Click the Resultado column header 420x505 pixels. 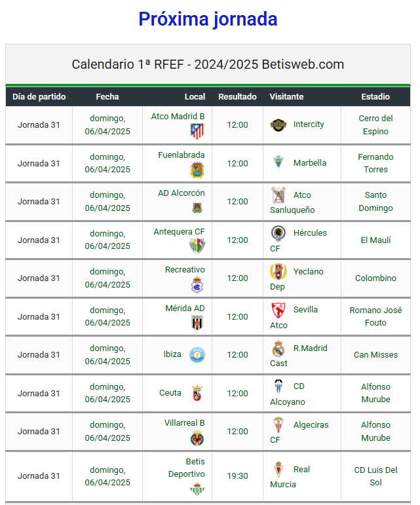(237, 97)
